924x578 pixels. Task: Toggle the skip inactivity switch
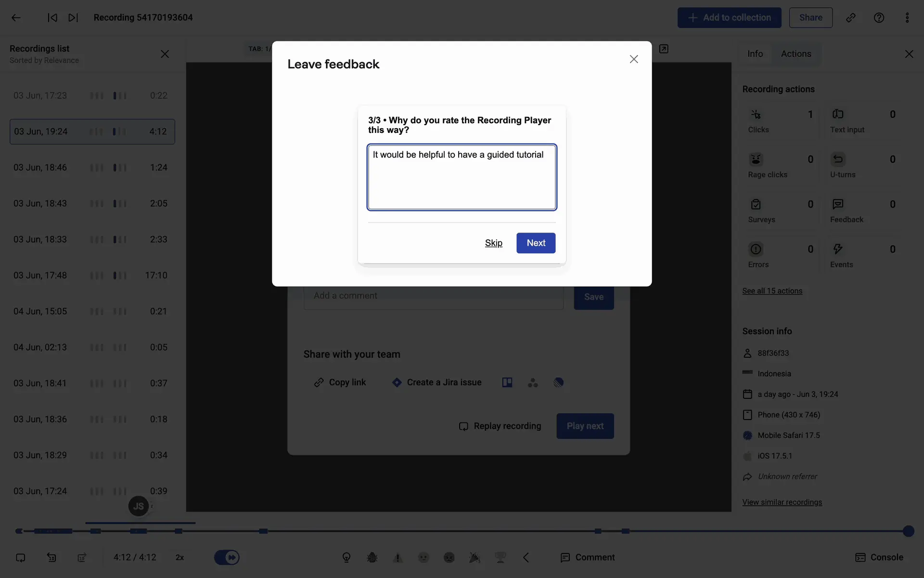[x=227, y=557]
